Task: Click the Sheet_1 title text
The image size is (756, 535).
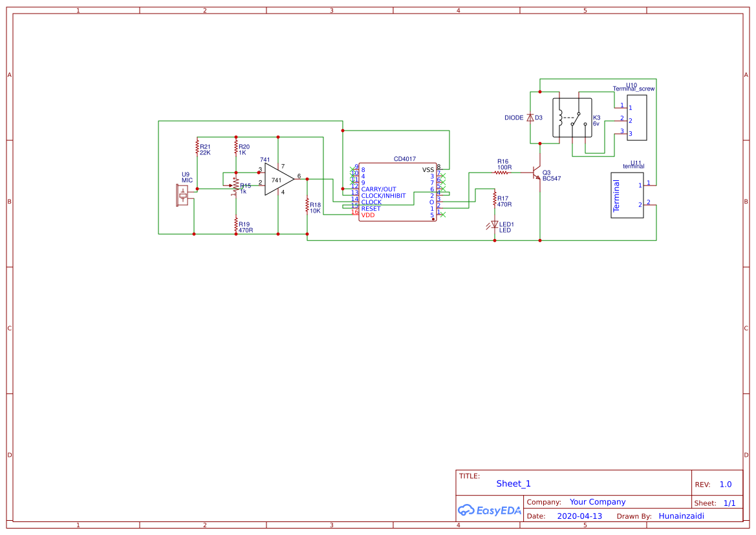Action: (x=512, y=483)
